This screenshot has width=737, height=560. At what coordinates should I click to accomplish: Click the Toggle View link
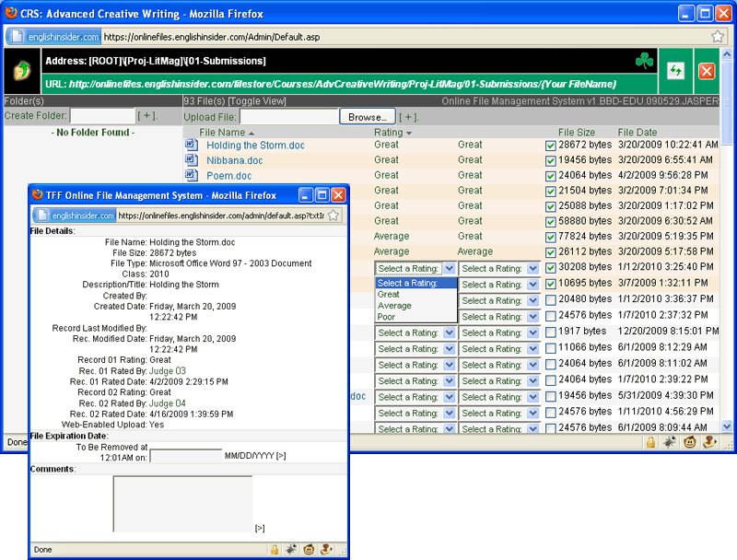(x=257, y=101)
